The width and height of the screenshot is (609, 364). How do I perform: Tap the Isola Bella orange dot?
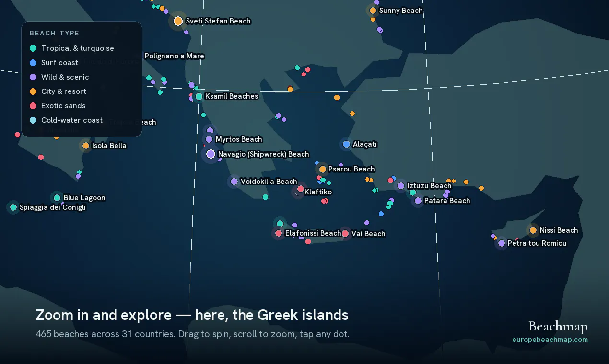pyautogui.click(x=86, y=146)
